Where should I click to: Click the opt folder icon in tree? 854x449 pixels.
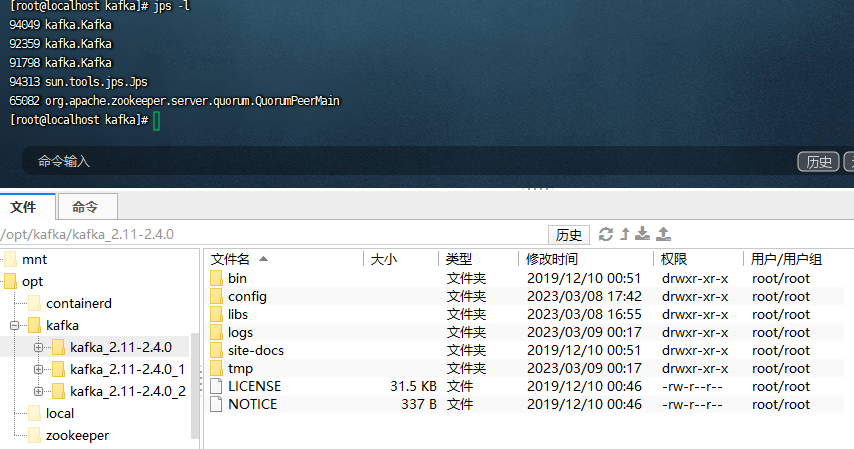coord(10,281)
